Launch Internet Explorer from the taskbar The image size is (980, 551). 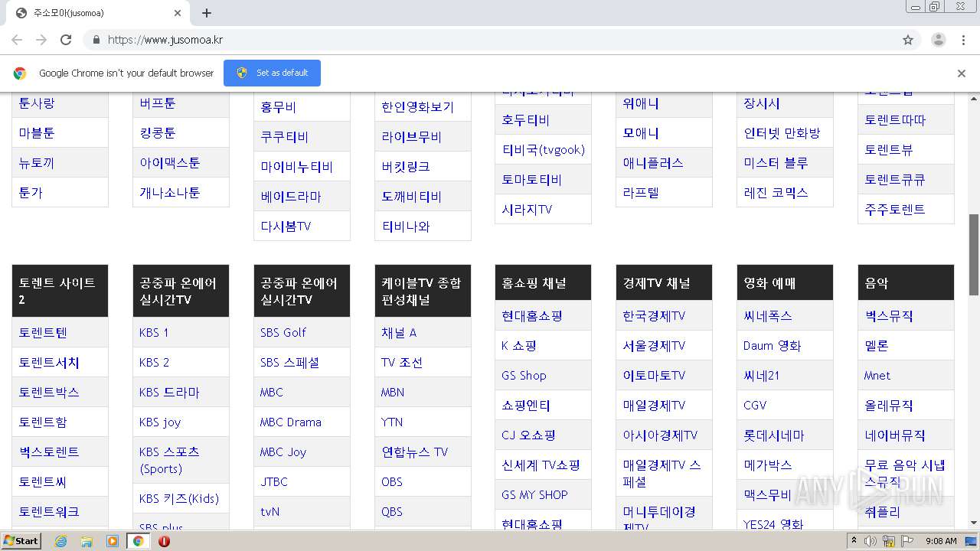pos(60,541)
